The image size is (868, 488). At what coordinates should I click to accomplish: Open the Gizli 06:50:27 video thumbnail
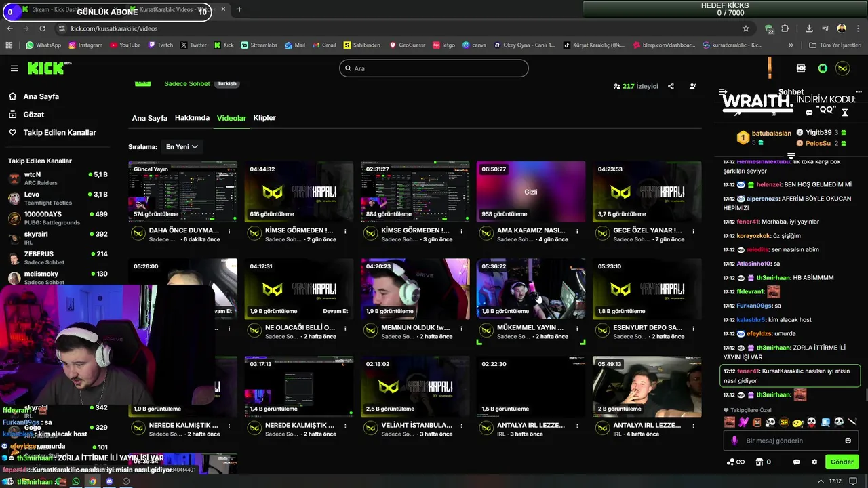tap(531, 192)
